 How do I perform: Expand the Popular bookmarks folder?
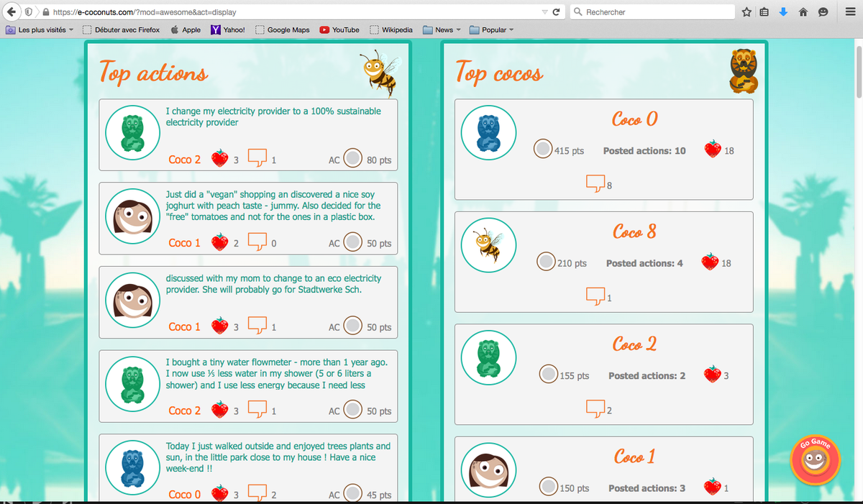492,29
